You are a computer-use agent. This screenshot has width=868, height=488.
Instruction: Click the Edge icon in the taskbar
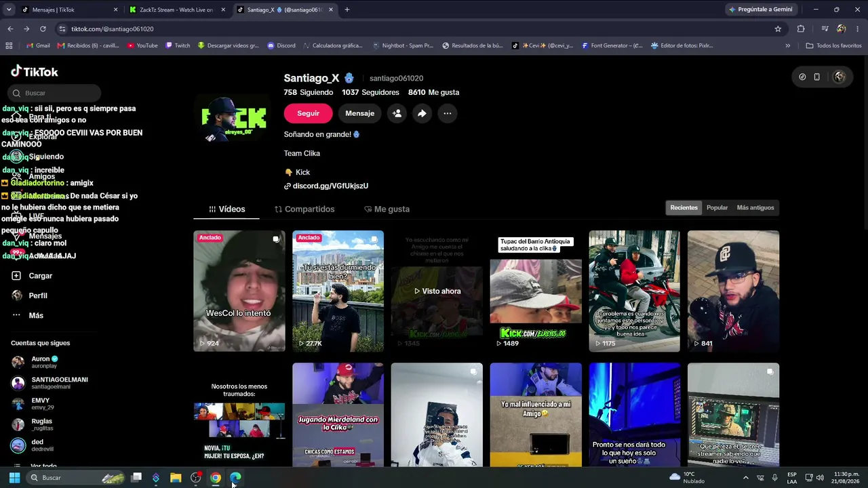click(x=235, y=478)
